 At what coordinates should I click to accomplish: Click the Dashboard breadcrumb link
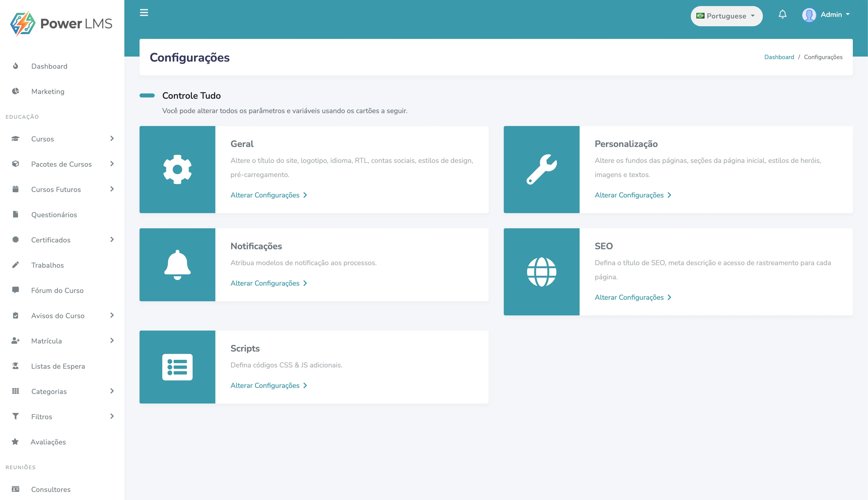(779, 57)
